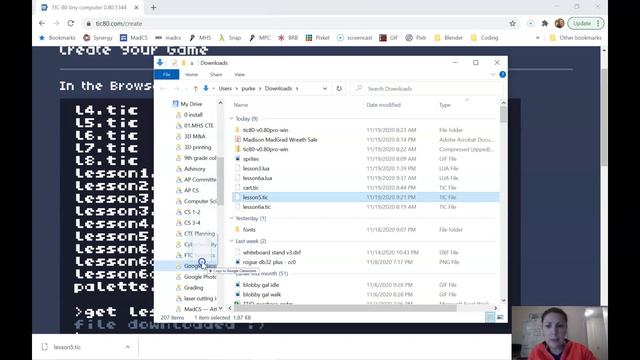This screenshot has height=360, width=640.
Task: Select the sprites GIF file
Action: (365, 159)
